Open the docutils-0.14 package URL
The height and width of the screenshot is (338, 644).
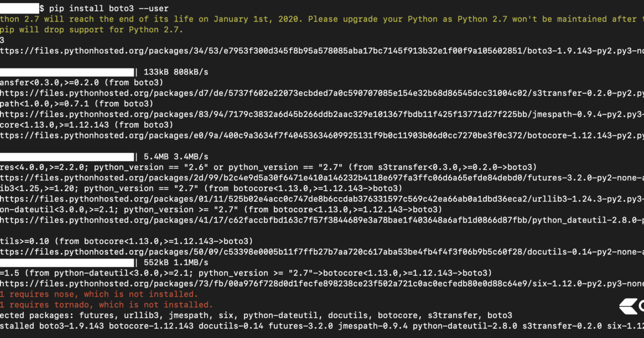click(322, 252)
